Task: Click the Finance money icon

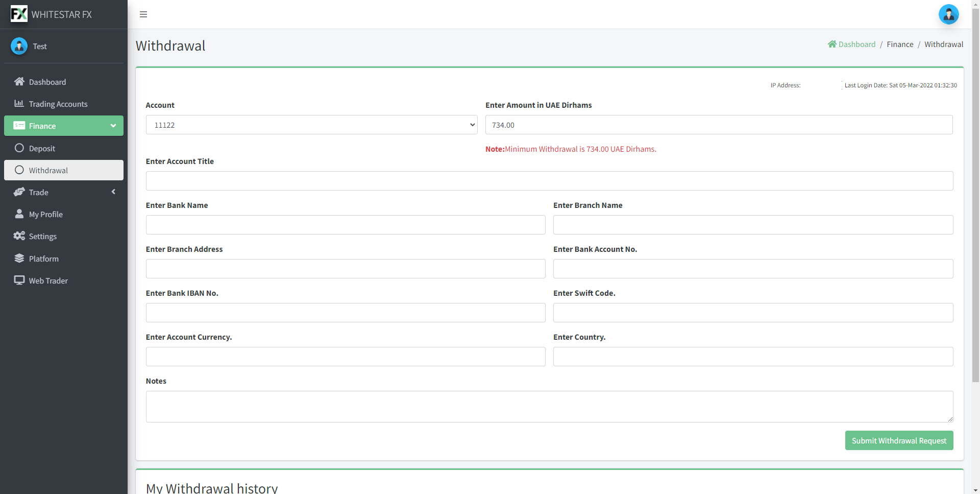Action: [x=19, y=126]
